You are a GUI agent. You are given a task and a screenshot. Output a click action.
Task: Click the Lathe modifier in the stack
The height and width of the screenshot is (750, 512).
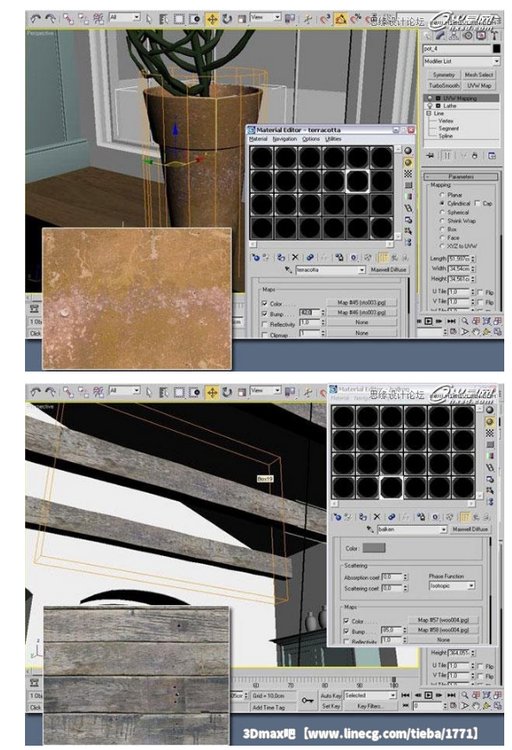coord(450,106)
